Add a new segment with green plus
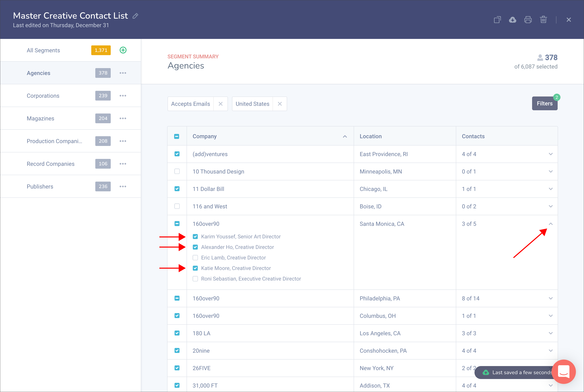Screen dimensions: 584x392 (x=123, y=50)
